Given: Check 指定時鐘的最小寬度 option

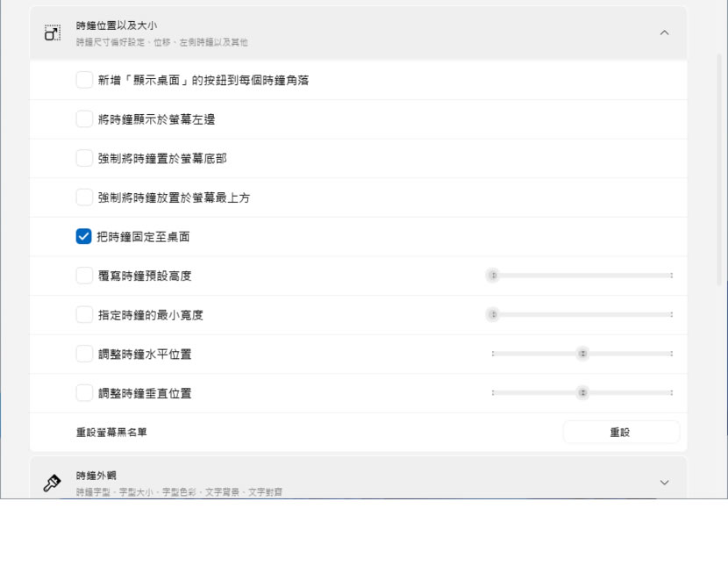Looking at the screenshot, I should [x=84, y=314].
